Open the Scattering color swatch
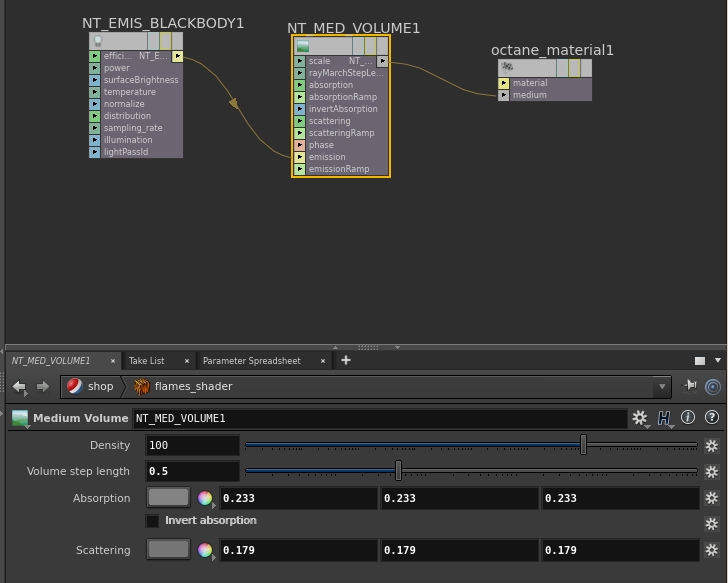 tap(168, 550)
